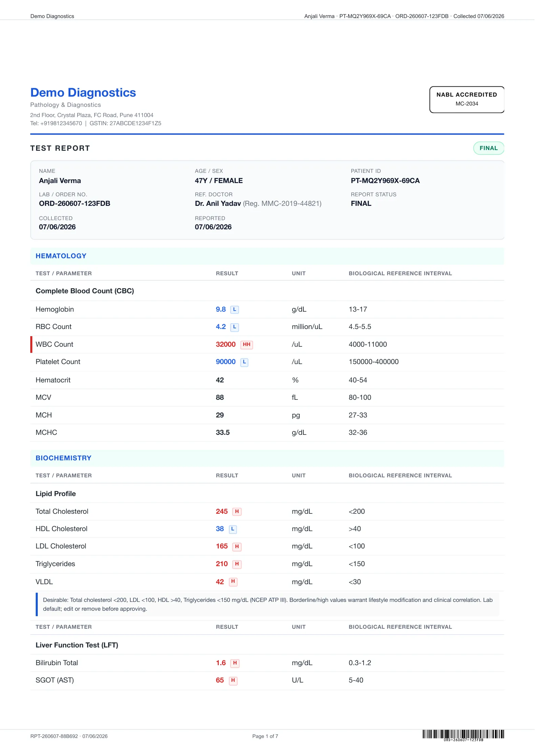Click the HDL Cholesterol result 38
This screenshot has width=535, height=756.
[220, 529]
